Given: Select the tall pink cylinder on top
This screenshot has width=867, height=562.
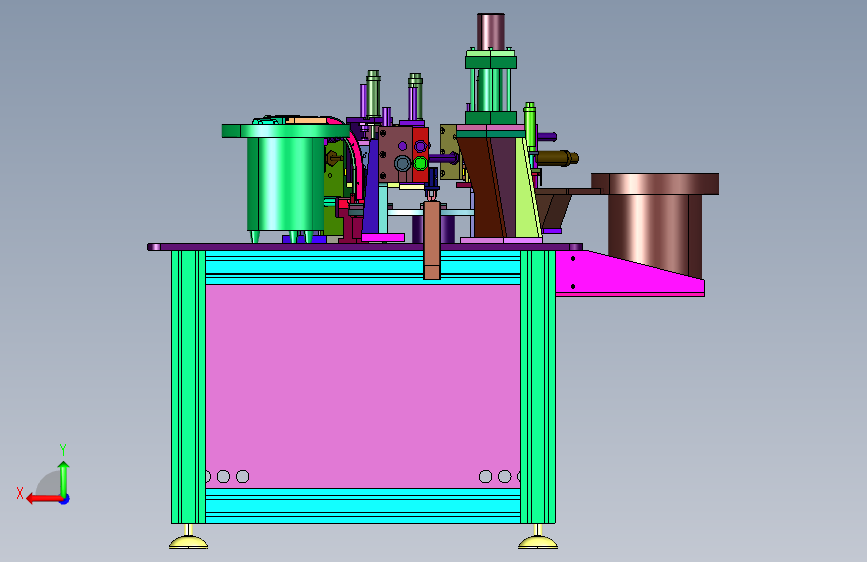Looking at the screenshot, I should [491, 32].
